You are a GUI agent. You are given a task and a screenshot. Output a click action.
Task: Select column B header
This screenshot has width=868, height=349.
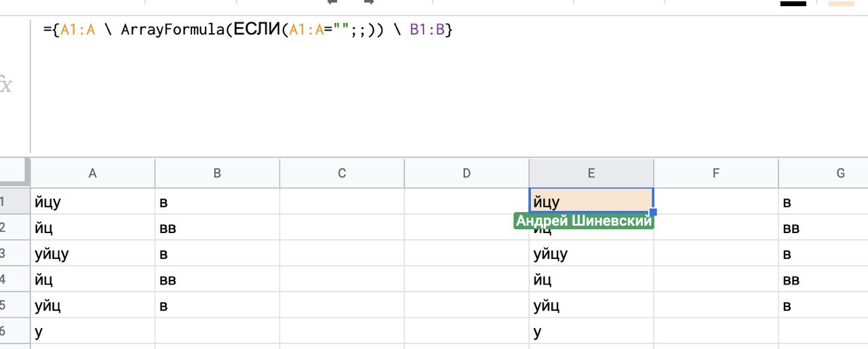point(217,173)
